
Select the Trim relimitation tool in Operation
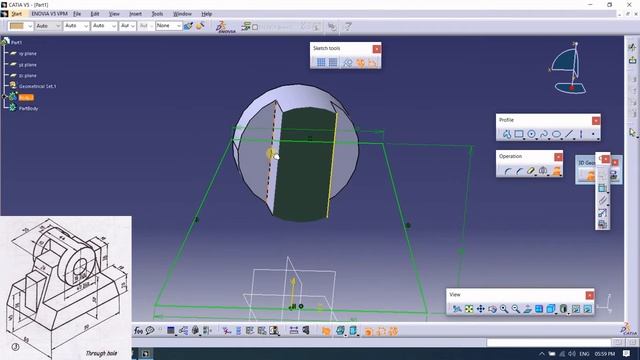coord(531,171)
